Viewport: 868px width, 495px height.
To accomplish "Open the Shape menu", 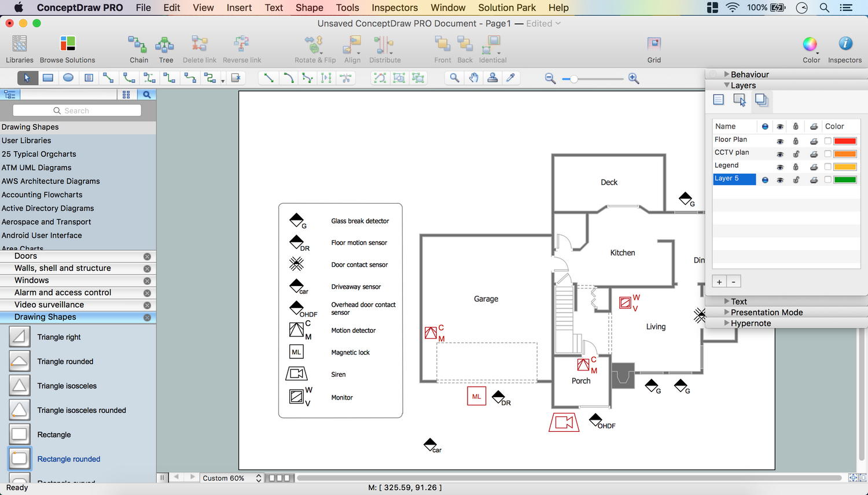I will click(309, 8).
